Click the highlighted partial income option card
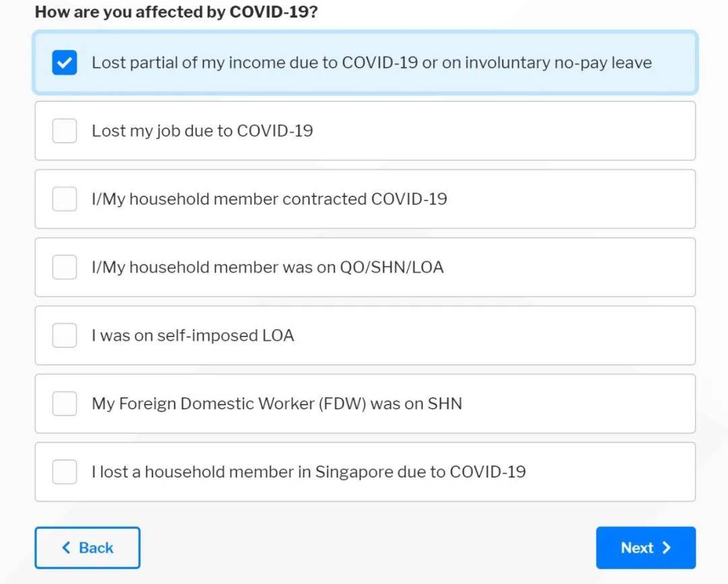 [x=364, y=63]
